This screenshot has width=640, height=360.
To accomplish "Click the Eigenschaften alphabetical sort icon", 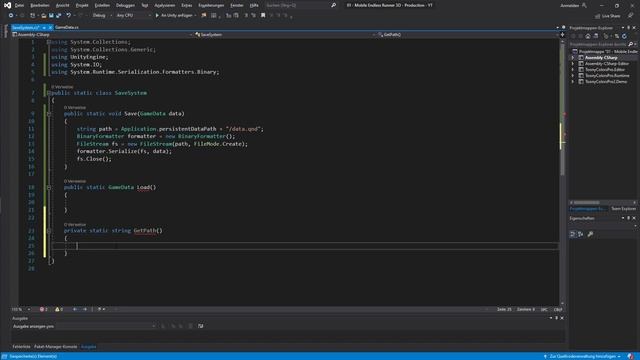I will pyautogui.click(x=580, y=234).
